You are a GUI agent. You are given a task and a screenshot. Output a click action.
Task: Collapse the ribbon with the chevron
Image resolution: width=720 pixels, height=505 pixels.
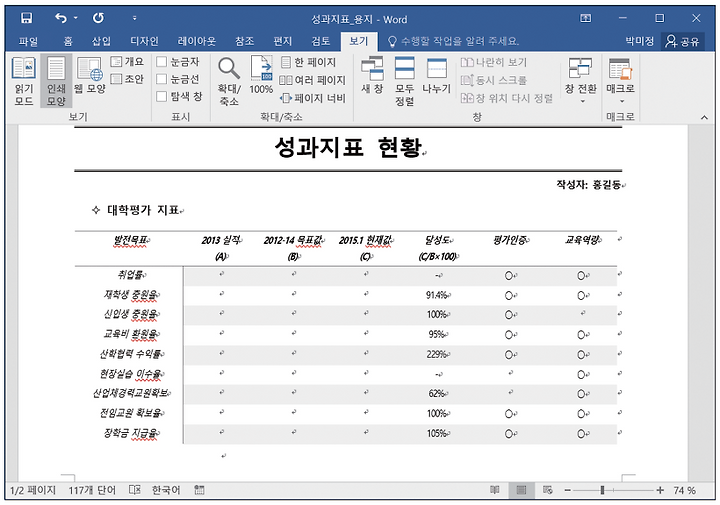704,118
